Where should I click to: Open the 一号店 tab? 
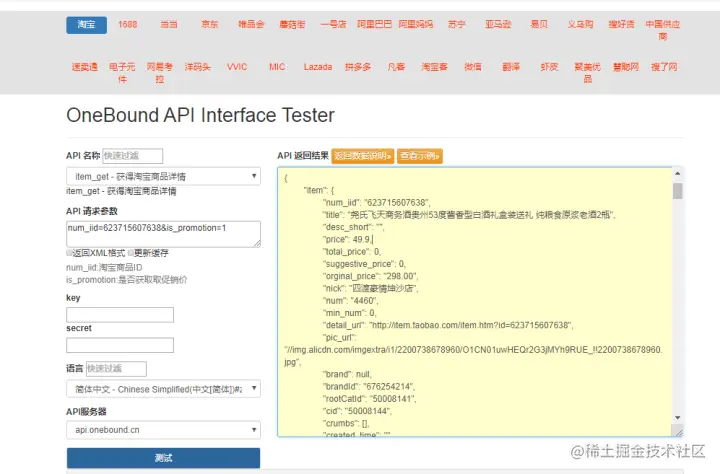pos(333,25)
